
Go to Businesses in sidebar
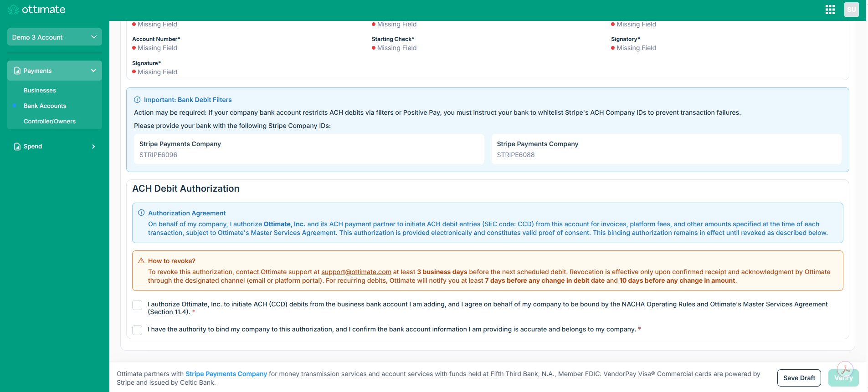click(x=40, y=90)
